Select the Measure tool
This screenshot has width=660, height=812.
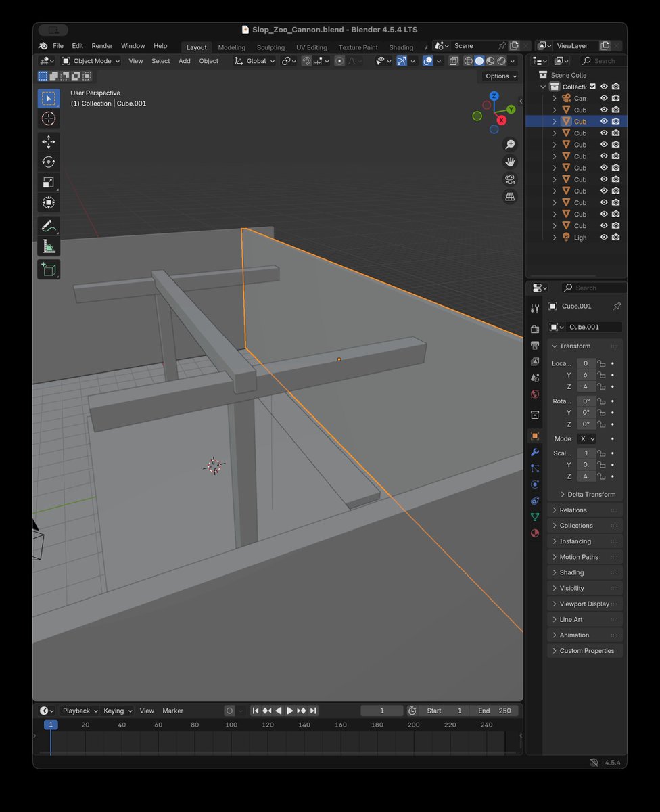coord(49,246)
